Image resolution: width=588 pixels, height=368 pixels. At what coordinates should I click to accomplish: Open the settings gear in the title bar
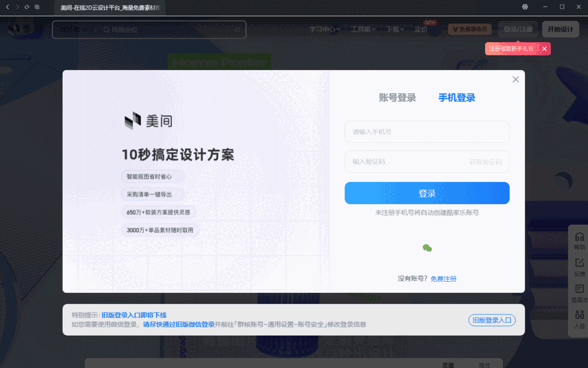pos(525,6)
